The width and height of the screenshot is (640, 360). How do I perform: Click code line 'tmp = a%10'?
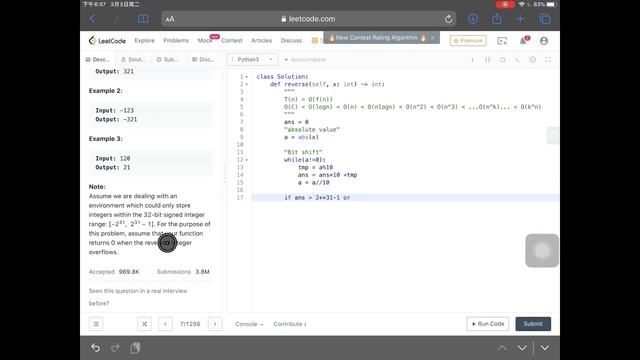315,167
